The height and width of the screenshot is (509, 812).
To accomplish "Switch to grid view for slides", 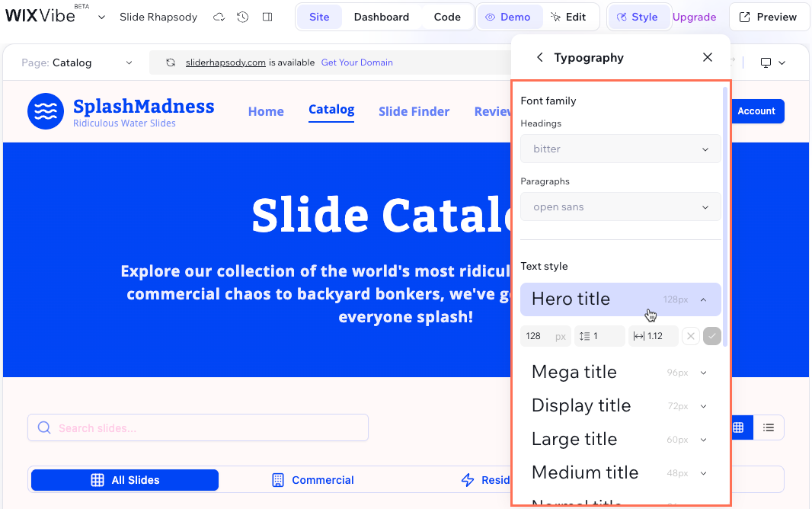I will coord(740,427).
